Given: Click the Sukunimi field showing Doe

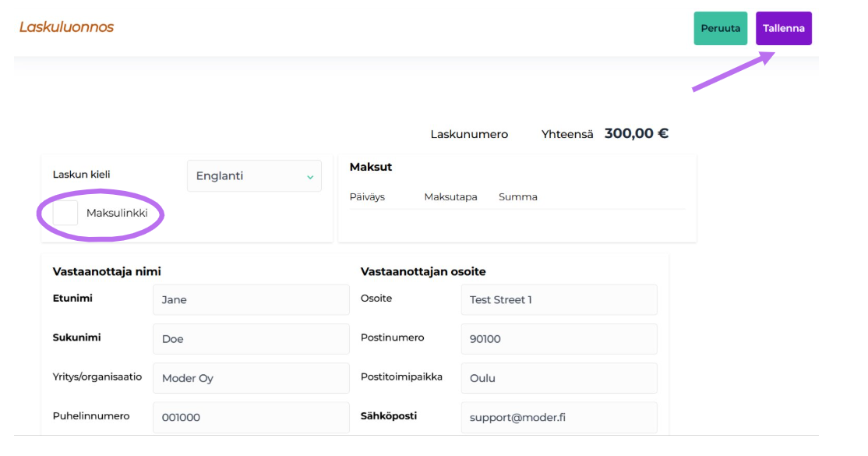Looking at the screenshot, I should tap(250, 338).
